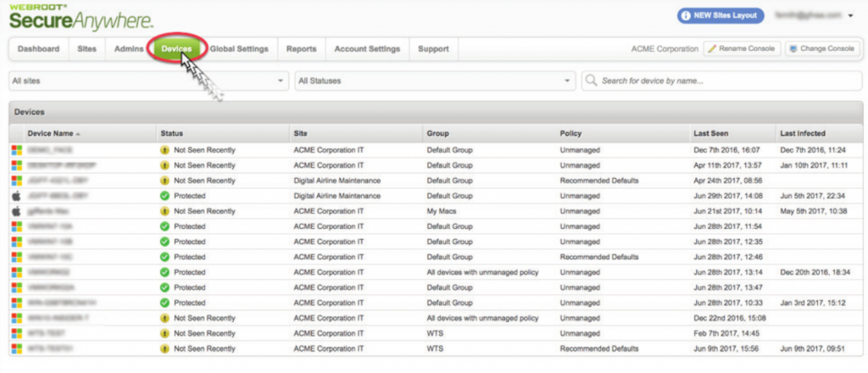Click Windows icon of device last seen Jun 28th 12:35
The image size is (868, 373).
click(17, 242)
